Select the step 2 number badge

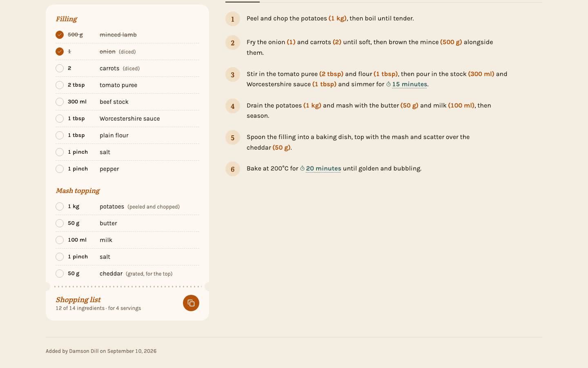click(x=233, y=43)
